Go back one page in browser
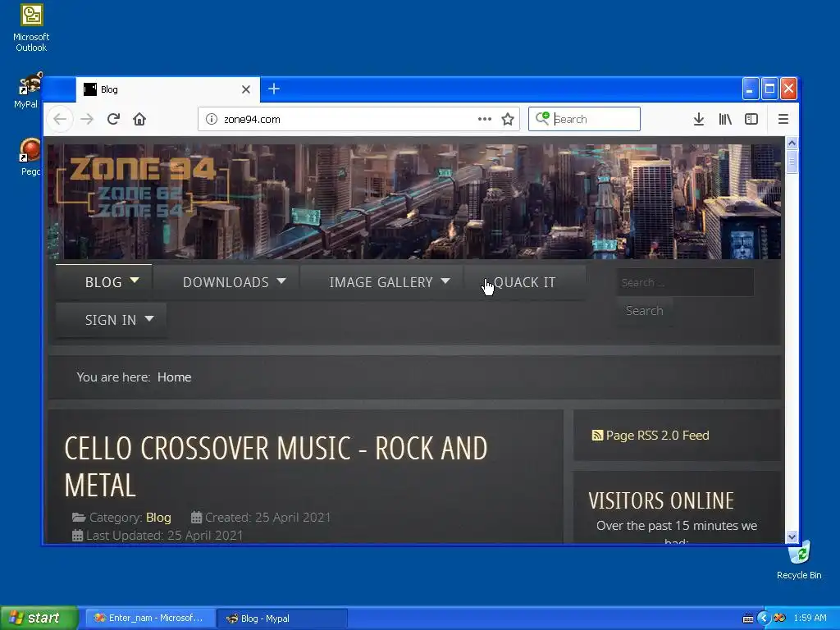This screenshot has width=840, height=630. tap(60, 119)
